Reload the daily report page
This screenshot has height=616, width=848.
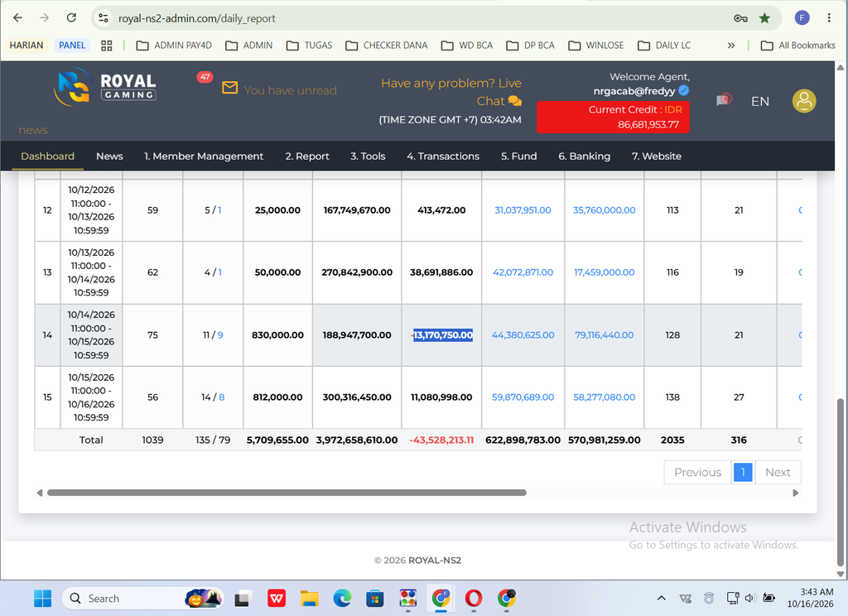pyautogui.click(x=71, y=18)
